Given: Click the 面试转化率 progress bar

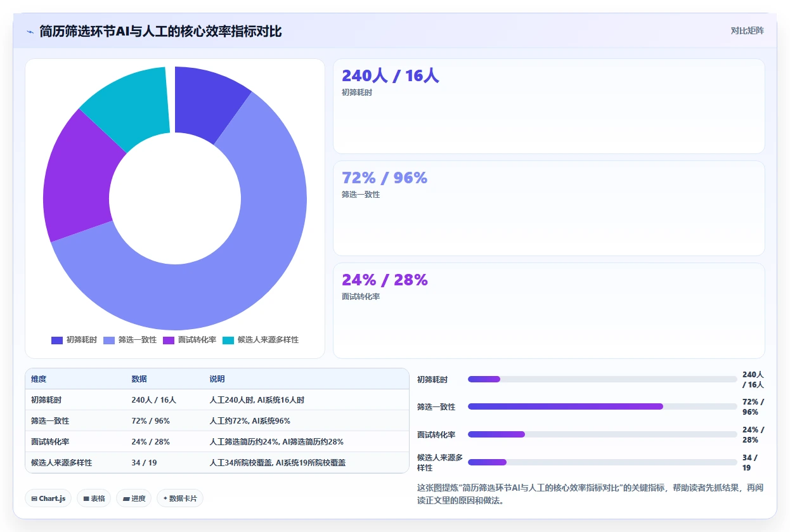Looking at the screenshot, I should [602, 434].
